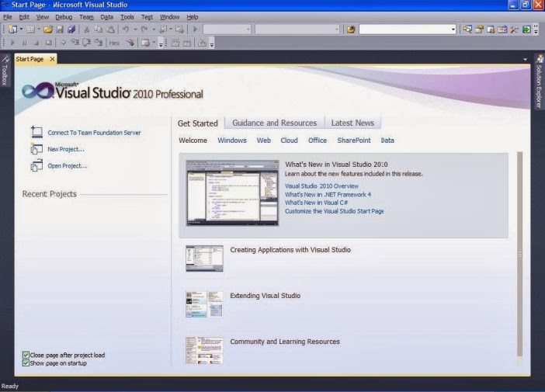Click the Save floppy disk icon

(x=60, y=29)
